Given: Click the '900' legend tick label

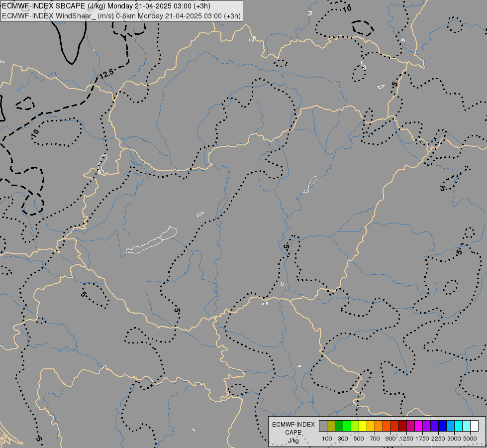Looking at the screenshot, I should (390, 439).
